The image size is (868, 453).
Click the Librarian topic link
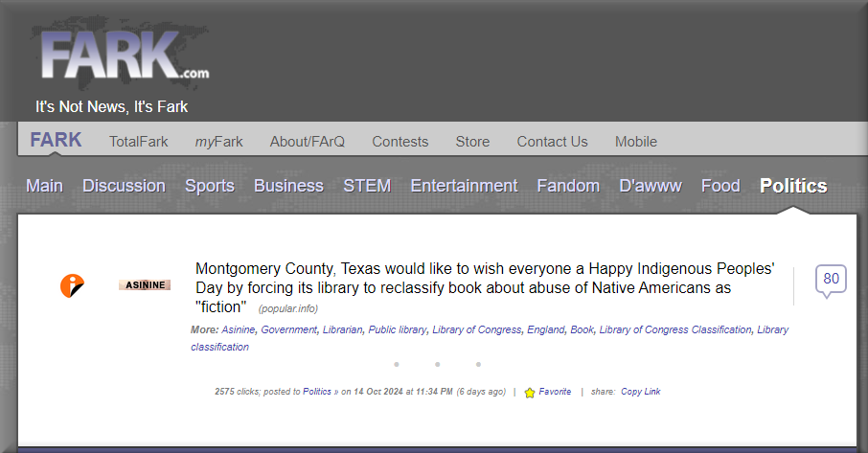tap(342, 329)
